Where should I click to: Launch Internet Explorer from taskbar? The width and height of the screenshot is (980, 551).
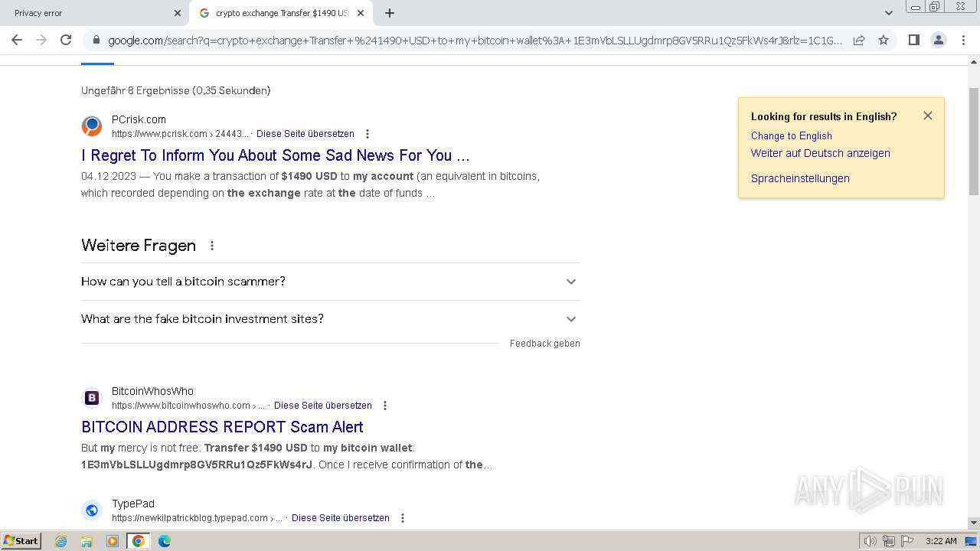pos(61,541)
